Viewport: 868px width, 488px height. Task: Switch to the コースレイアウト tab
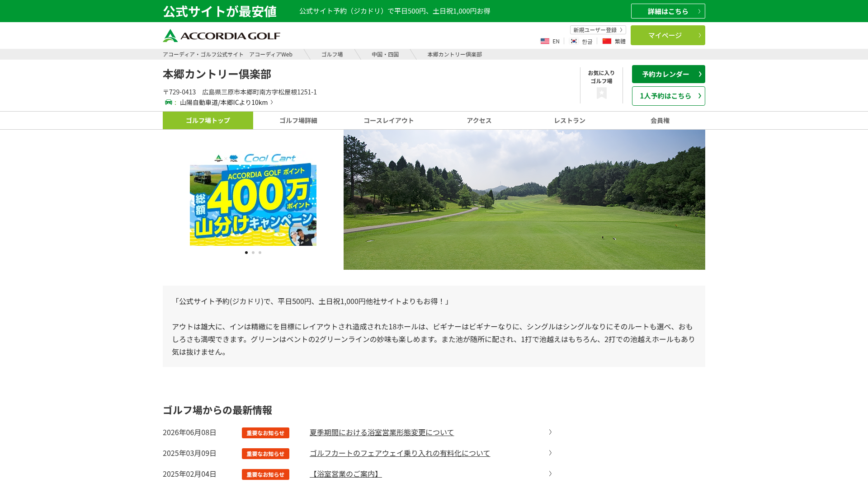[389, 121]
